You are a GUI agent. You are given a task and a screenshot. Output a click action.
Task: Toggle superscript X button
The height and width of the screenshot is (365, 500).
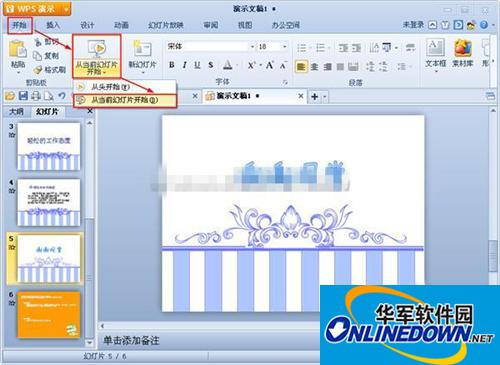click(251, 65)
